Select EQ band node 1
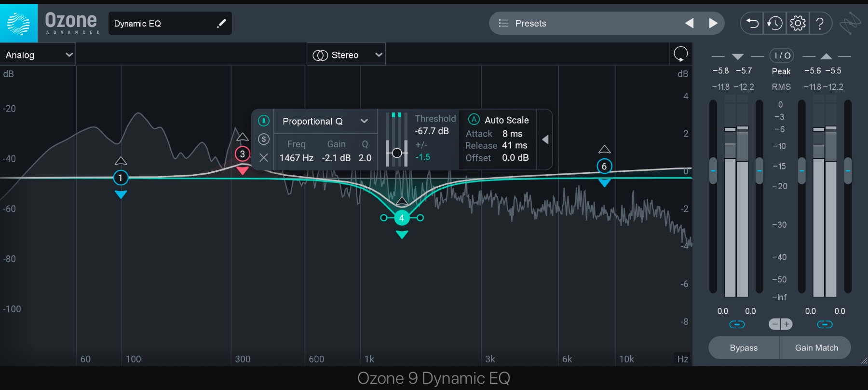Image resolution: width=868 pixels, height=390 pixels. [121, 178]
